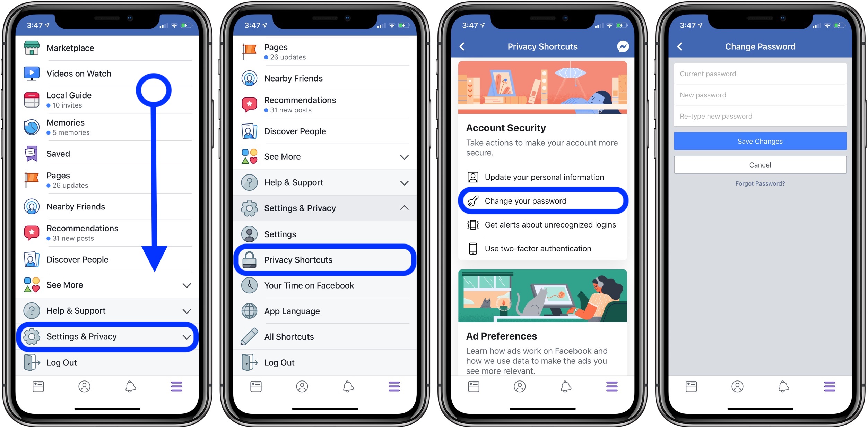Tap Save Changes button on password screen
The height and width of the screenshot is (428, 868).
click(x=759, y=142)
